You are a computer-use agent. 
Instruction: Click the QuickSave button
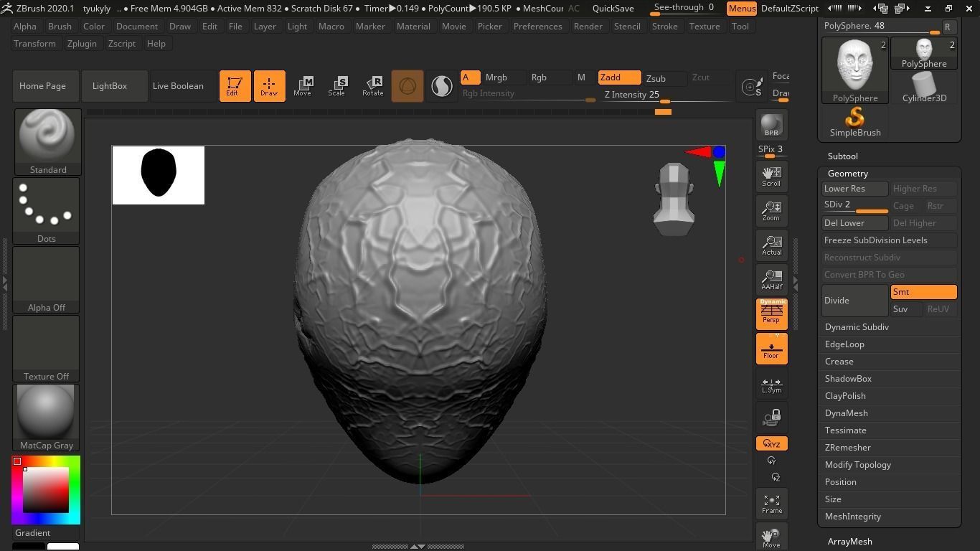(613, 9)
